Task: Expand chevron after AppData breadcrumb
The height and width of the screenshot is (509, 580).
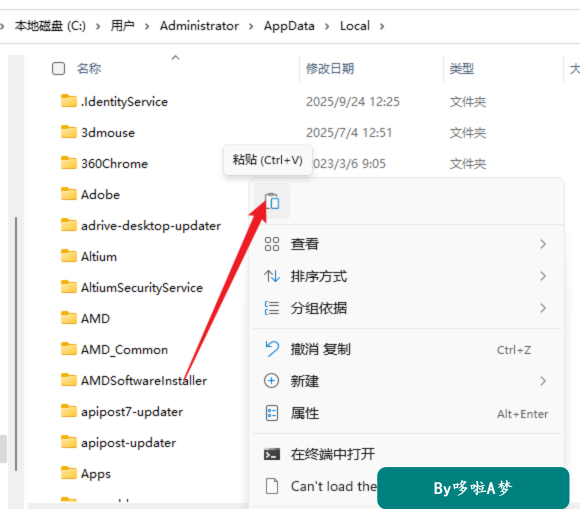Action: (327, 26)
